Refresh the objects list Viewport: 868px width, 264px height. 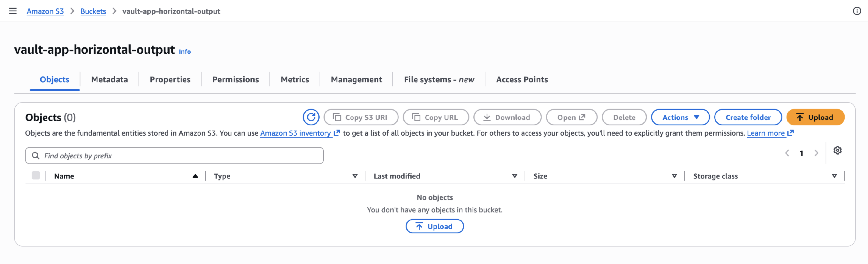click(x=311, y=117)
